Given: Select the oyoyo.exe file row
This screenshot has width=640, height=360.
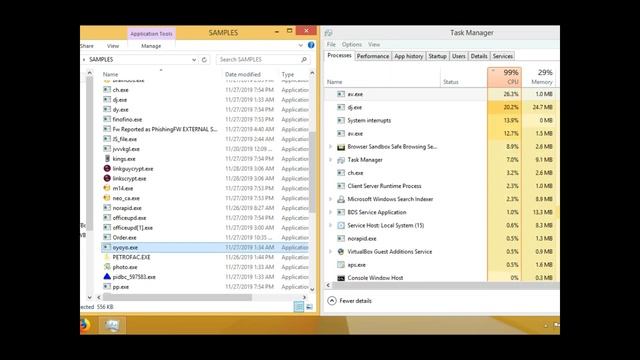Looking at the screenshot, I should [204, 247].
